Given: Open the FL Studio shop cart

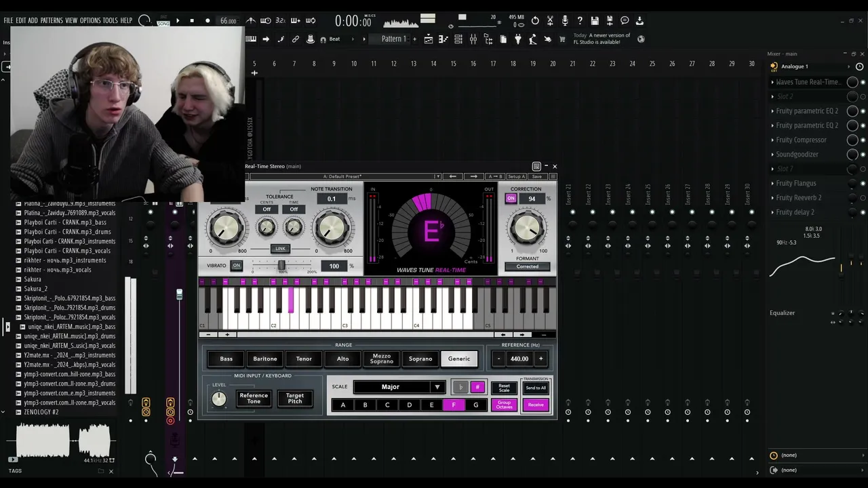Looking at the screenshot, I should tap(562, 39).
